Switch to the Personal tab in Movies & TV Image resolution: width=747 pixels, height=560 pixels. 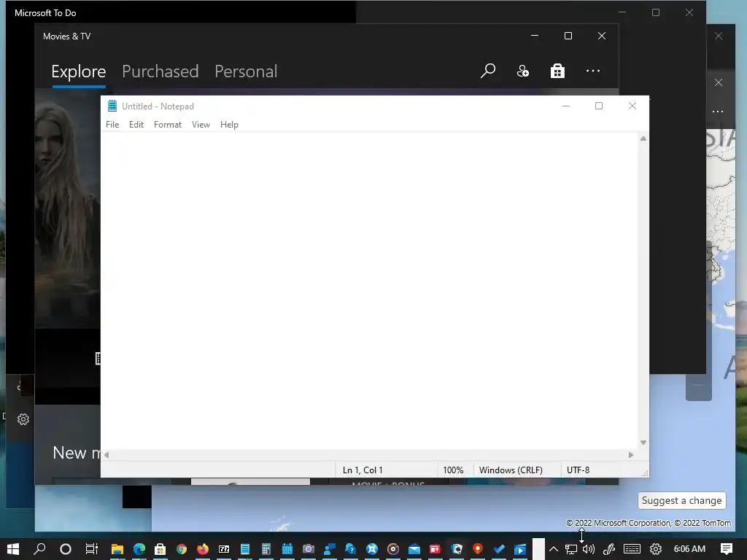(246, 71)
